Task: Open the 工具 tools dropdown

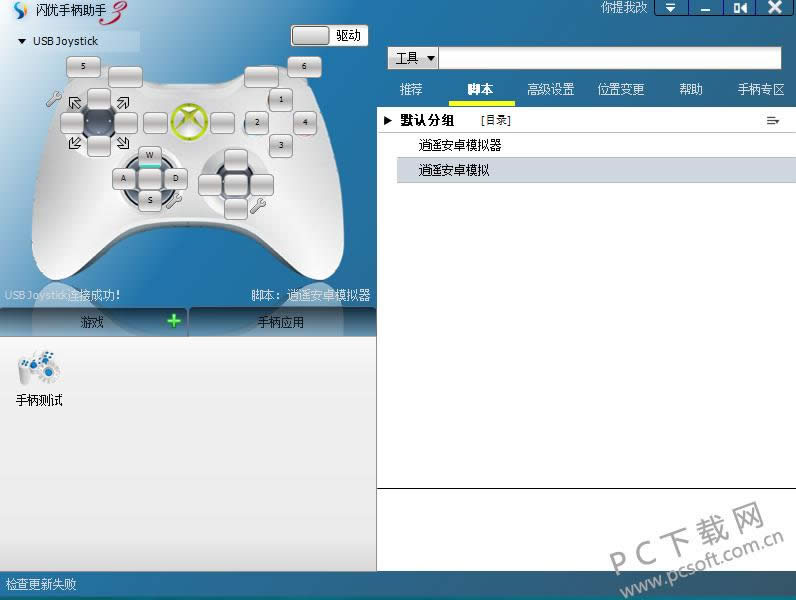Action: point(414,59)
